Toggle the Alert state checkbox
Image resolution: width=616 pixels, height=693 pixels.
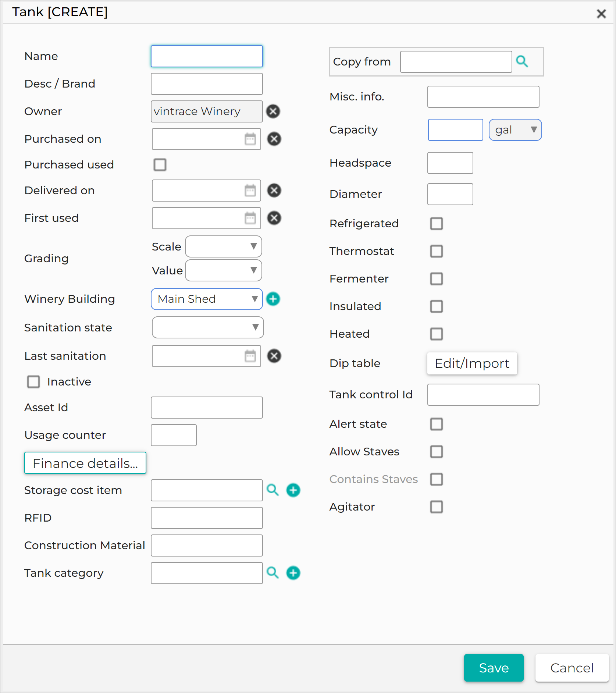[x=437, y=424]
